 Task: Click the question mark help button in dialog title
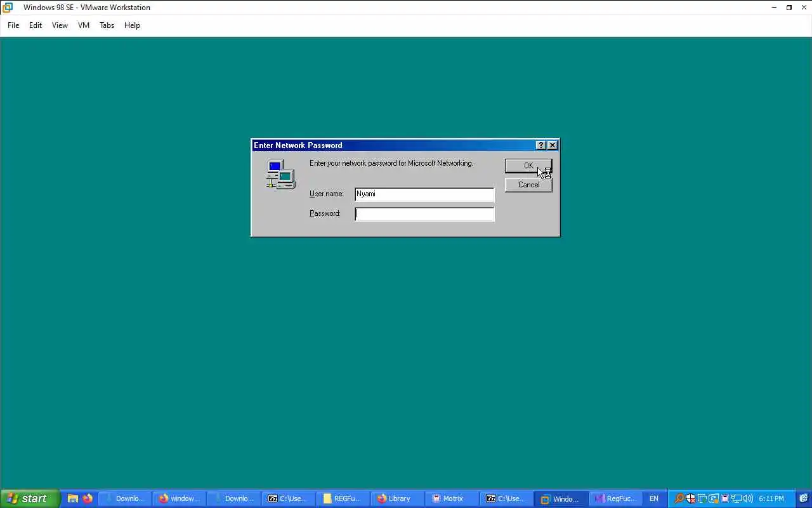[540, 145]
